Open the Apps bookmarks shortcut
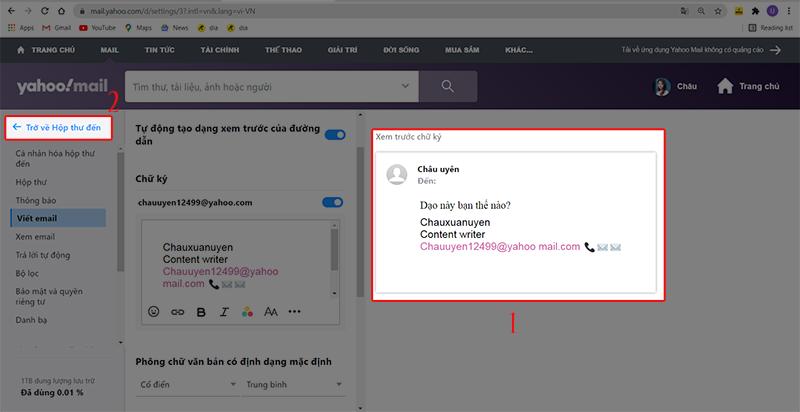The width and height of the screenshot is (800, 412). click(x=21, y=28)
